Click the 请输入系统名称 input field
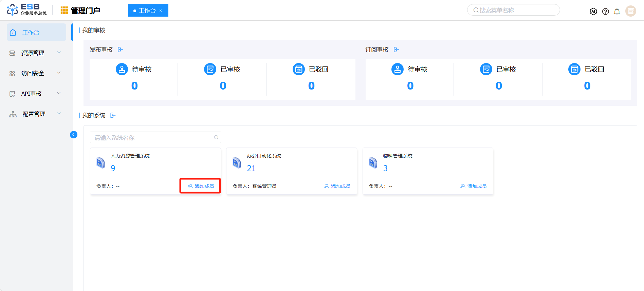644x291 pixels. pos(153,137)
